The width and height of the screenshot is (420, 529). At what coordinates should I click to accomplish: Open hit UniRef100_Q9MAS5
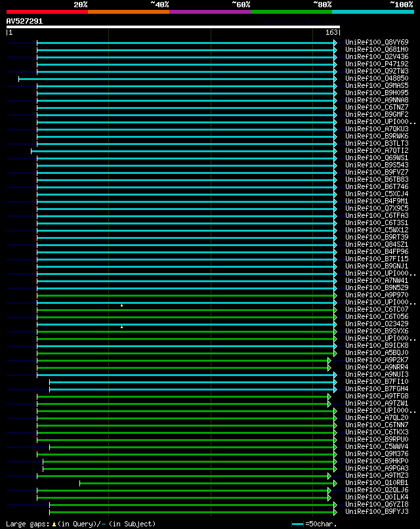(377, 86)
